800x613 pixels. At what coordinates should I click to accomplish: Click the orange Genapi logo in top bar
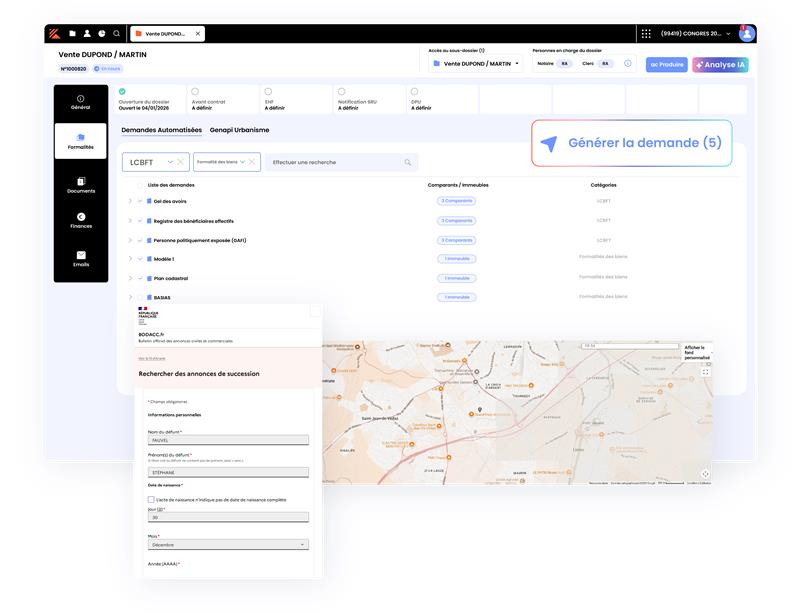[x=55, y=34]
